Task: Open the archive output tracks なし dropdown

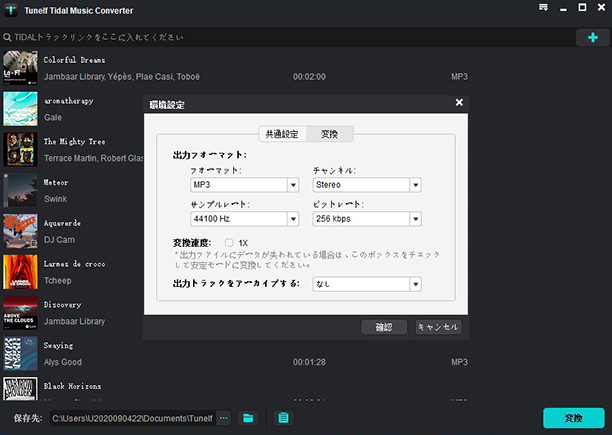Action: (367, 284)
